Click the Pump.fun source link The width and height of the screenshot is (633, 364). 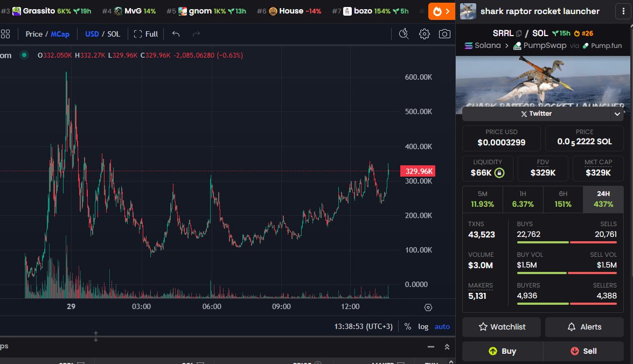click(602, 46)
